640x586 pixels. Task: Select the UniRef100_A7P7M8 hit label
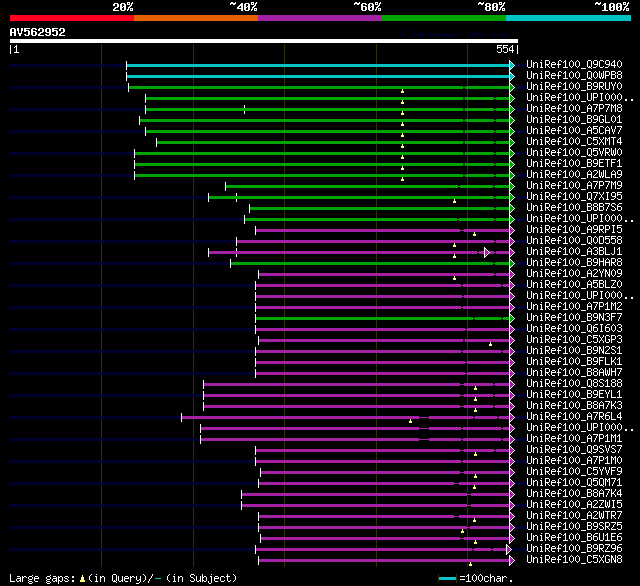point(574,109)
